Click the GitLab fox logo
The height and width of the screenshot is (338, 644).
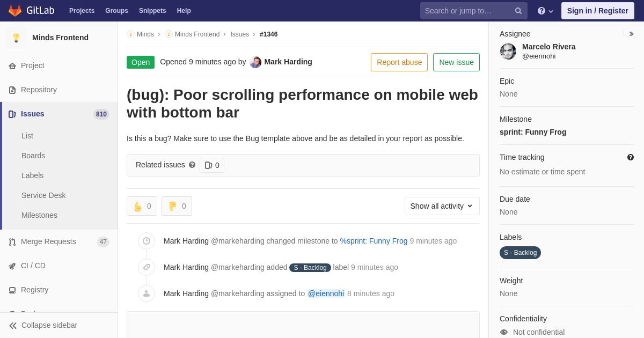pyautogui.click(x=15, y=11)
